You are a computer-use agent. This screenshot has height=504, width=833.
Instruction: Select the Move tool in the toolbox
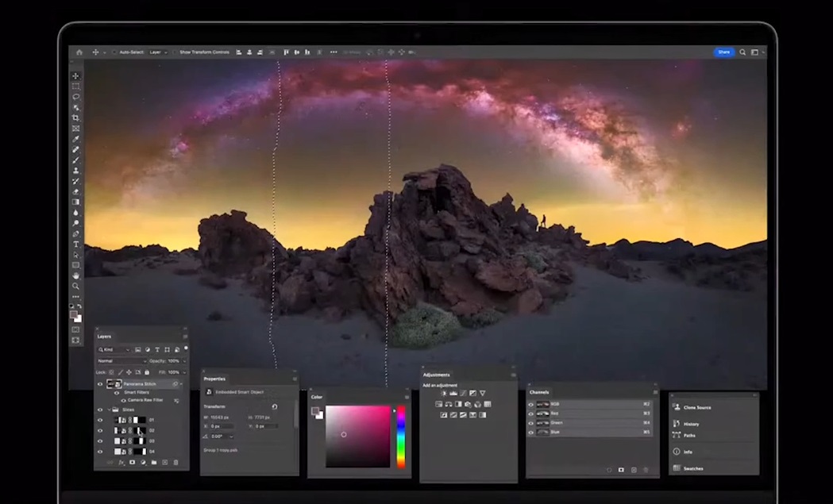coord(76,76)
